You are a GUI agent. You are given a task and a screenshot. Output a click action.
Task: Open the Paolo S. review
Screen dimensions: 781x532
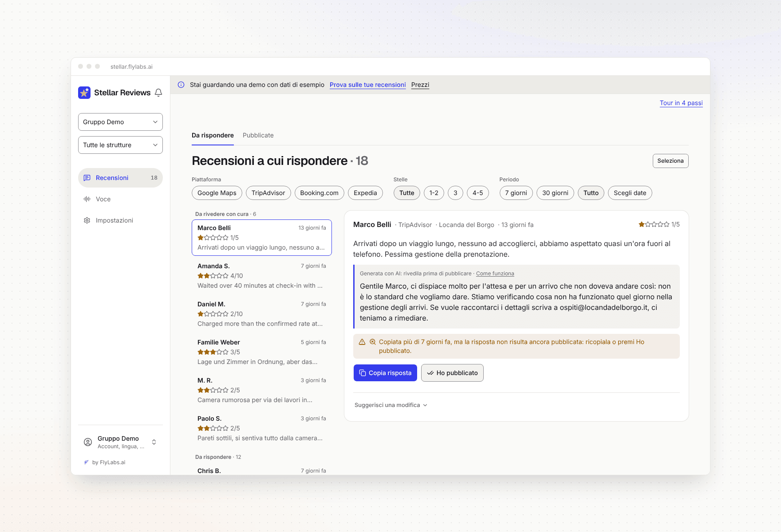(x=262, y=428)
